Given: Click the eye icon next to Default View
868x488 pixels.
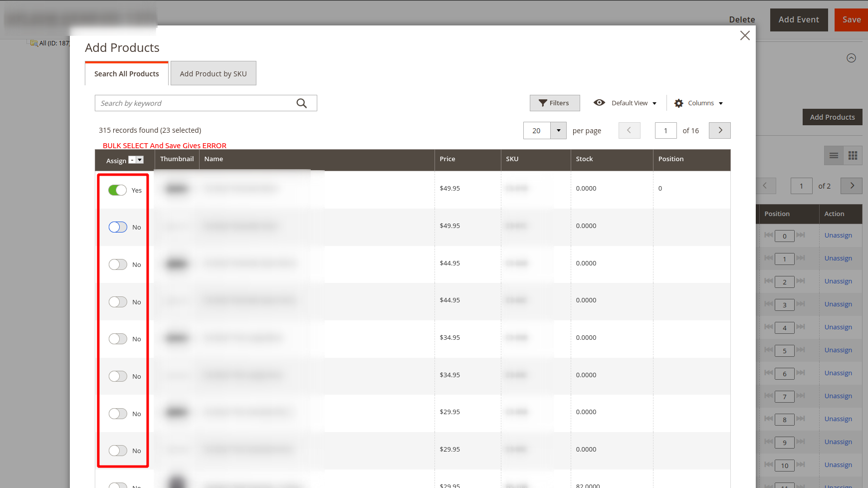Looking at the screenshot, I should click(x=600, y=103).
